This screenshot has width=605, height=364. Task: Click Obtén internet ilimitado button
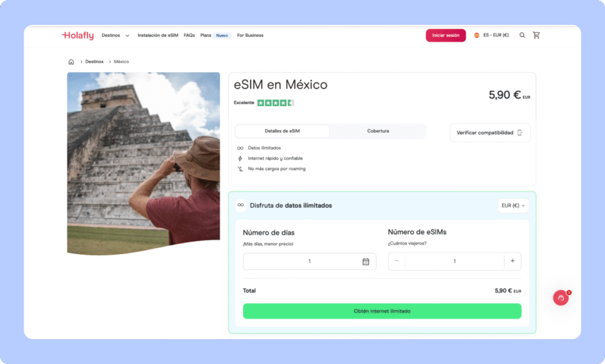click(x=382, y=311)
